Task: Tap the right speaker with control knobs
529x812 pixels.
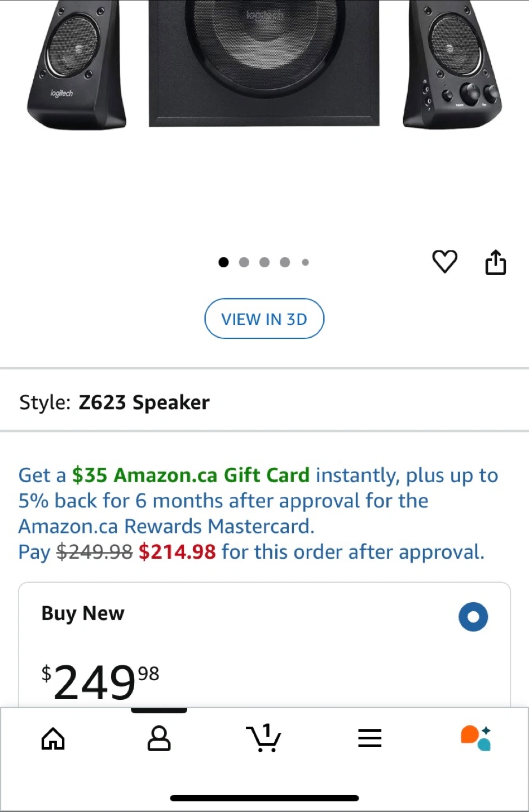Action: pos(453,65)
